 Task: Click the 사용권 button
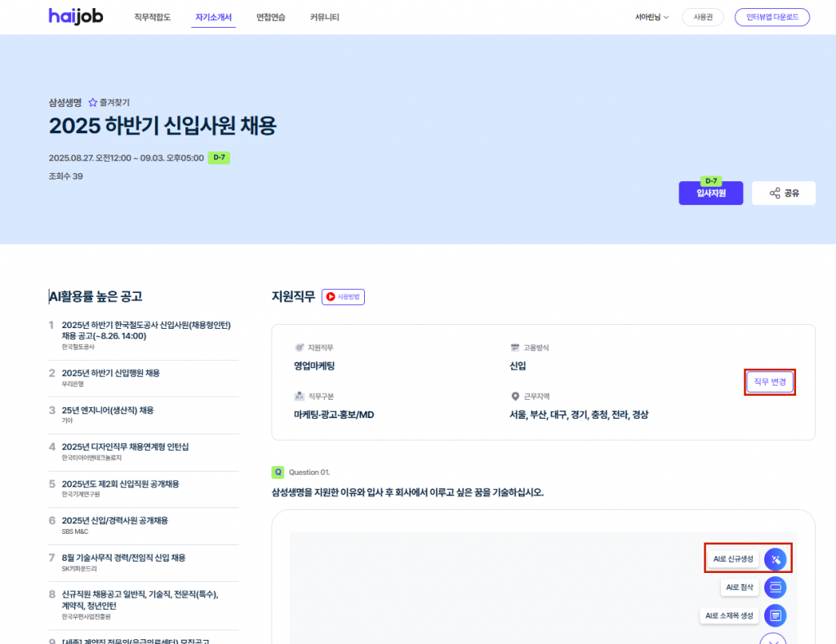coord(703,17)
